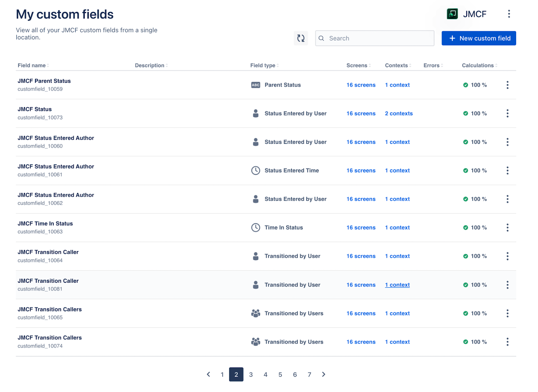This screenshot has height=392, width=538.
Task: Jump to page 5
Action: point(280,375)
